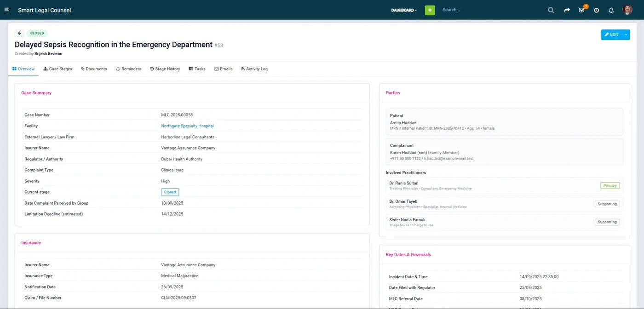Open the tasks checklist icon with badge
Viewport: 644px width, 309px height.
point(582,9)
